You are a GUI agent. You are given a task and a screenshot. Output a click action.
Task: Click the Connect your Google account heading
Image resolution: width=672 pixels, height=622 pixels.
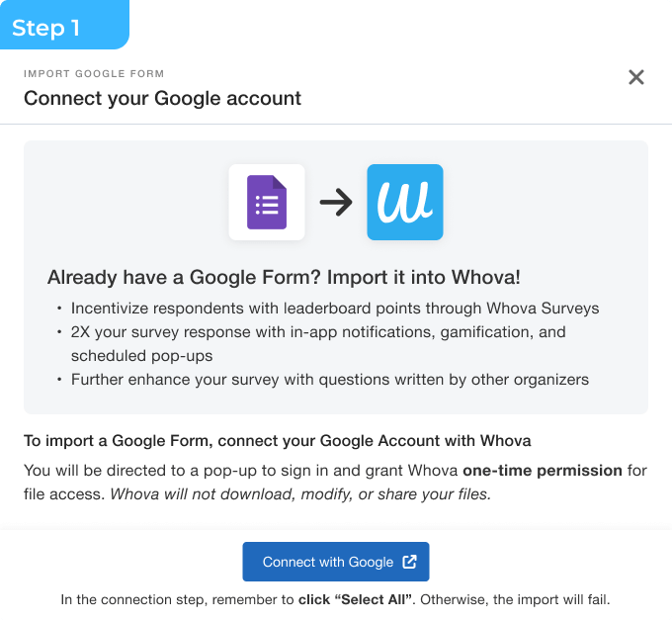[162, 98]
